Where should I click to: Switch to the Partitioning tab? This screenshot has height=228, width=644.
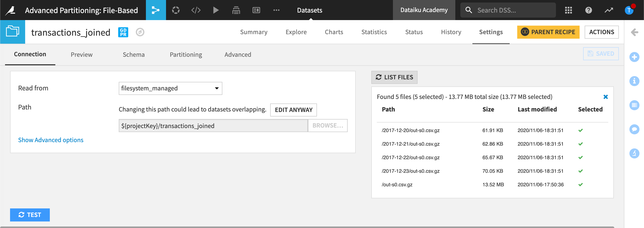click(x=186, y=54)
